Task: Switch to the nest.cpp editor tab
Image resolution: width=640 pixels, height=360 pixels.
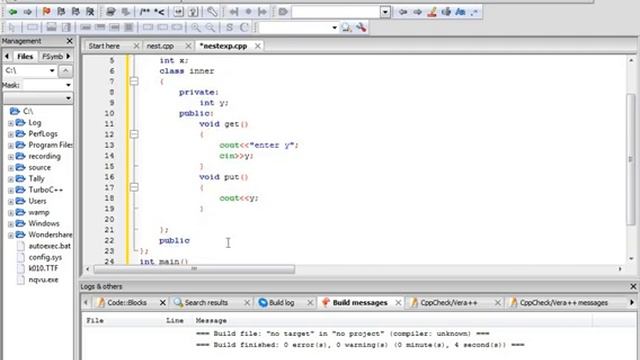Action: point(160,46)
